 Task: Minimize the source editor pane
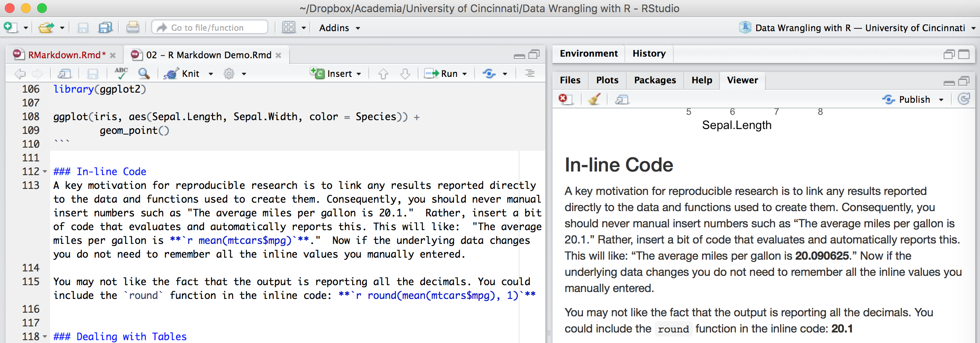coord(519,56)
